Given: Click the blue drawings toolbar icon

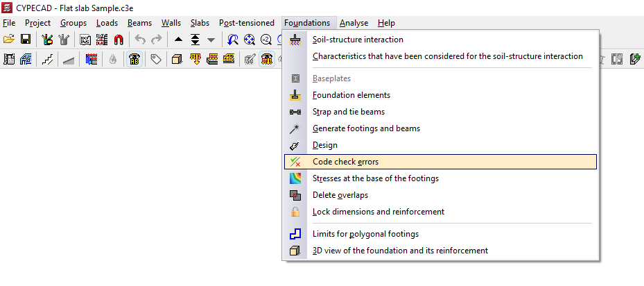Looking at the screenshot, I should (x=26, y=59).
